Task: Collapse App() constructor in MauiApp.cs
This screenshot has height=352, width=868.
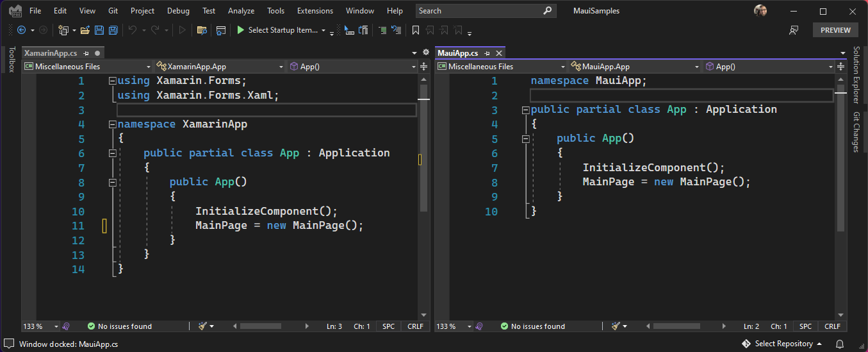Action: pyautogui.click(x=526, y=138)
